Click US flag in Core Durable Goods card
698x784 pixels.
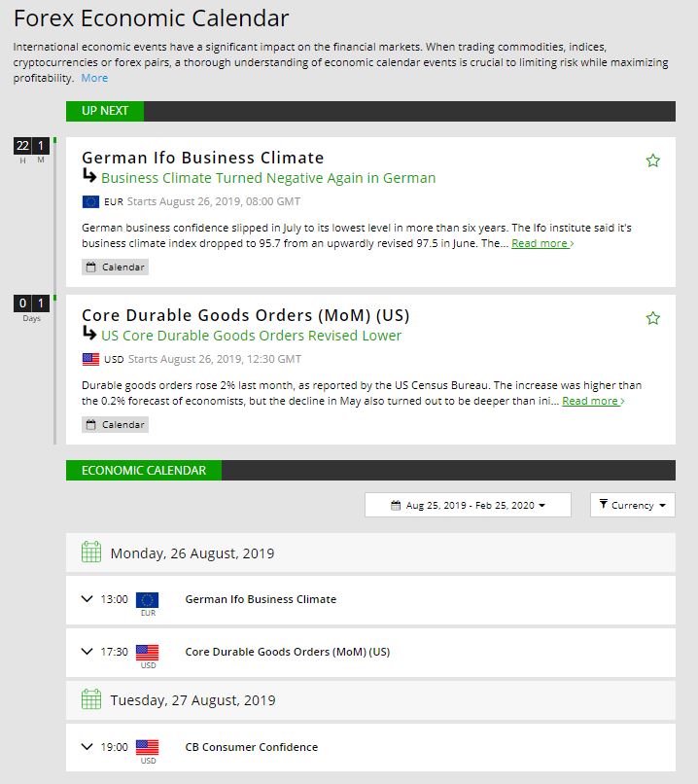click(x=90, y=360)
